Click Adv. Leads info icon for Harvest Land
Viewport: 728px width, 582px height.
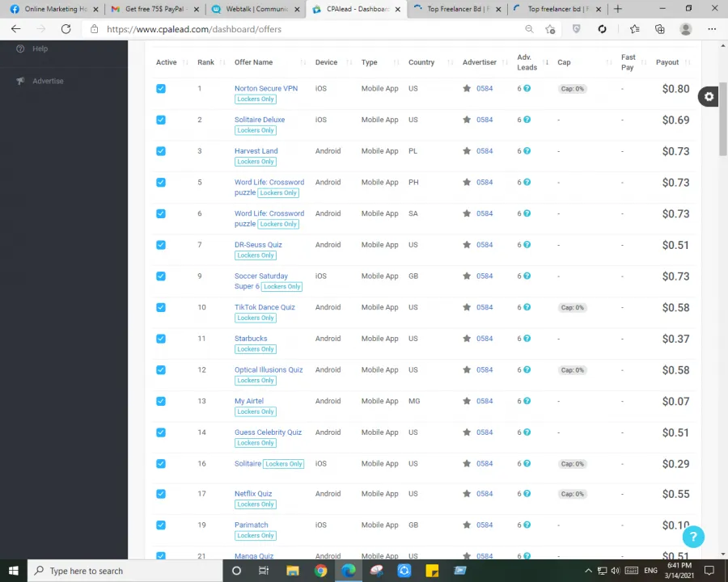pos(527,151)
